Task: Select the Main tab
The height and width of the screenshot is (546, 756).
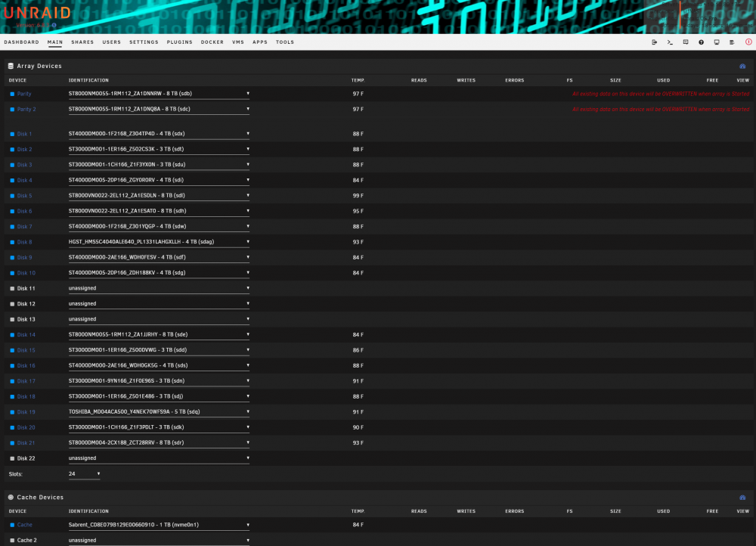Action: pyautogui.click(x=55, y=42)
